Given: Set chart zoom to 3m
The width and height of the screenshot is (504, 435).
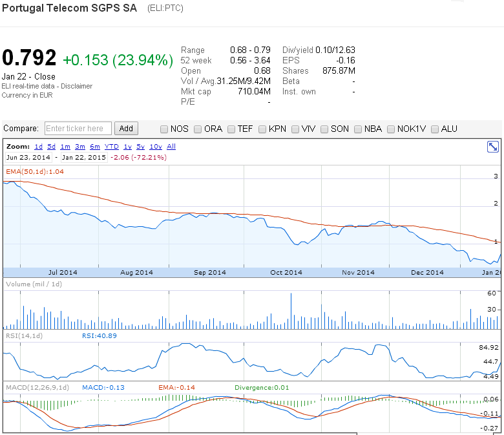Looking at the screenshot, I should pyautogui.click(x=80, y=147).
